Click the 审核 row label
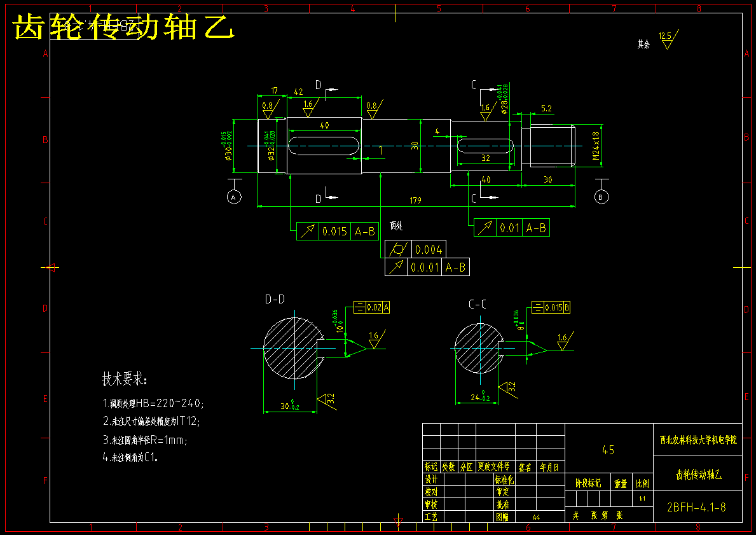This screenshot has width=756, height=535. [431, 504]
